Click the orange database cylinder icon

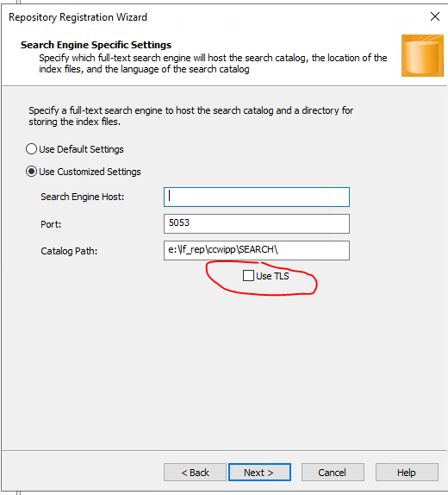(422, 55)
